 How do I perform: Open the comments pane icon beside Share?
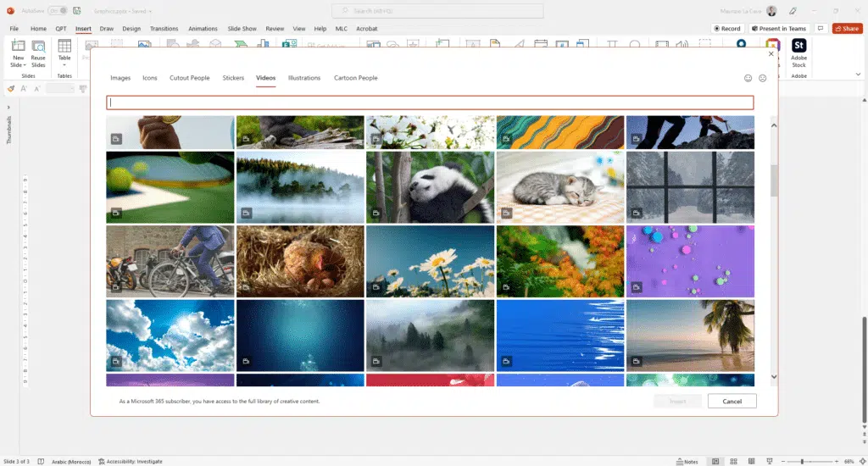coord(820,29)
